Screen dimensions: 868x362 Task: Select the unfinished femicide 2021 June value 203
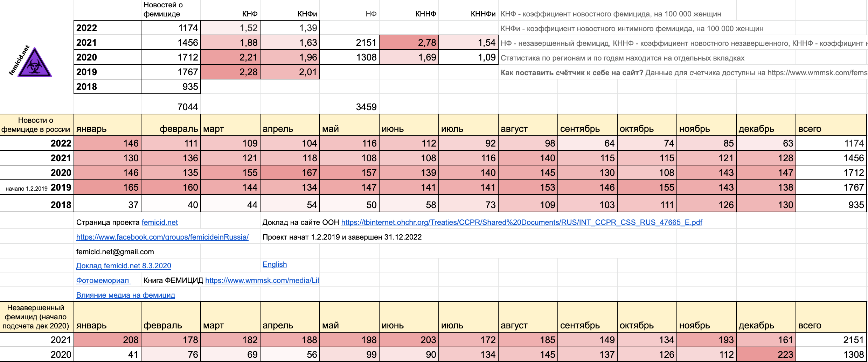tap(409, 340)
